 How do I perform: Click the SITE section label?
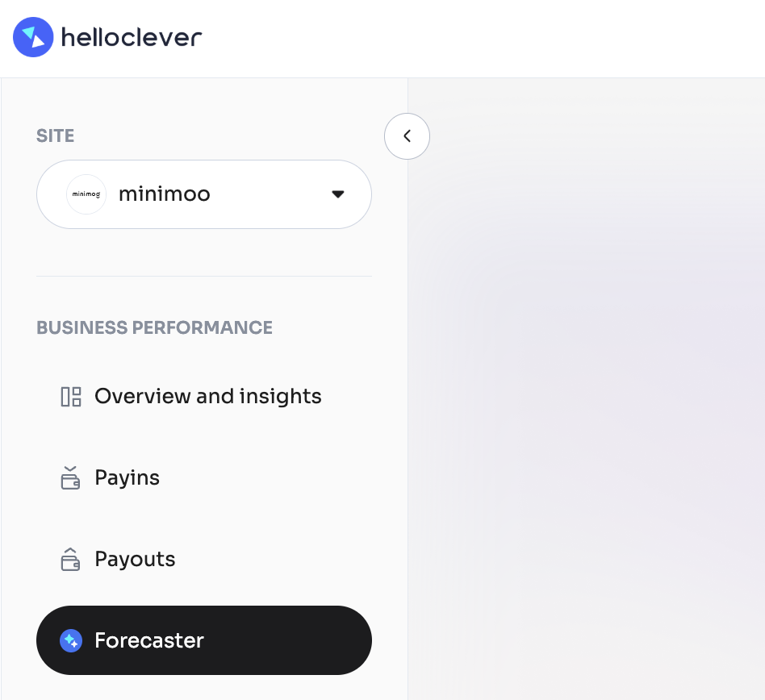coord(55,135)
